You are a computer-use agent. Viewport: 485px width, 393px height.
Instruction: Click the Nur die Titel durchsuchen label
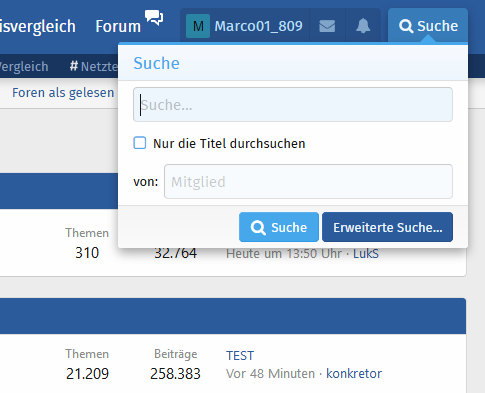tap(229, 144)
